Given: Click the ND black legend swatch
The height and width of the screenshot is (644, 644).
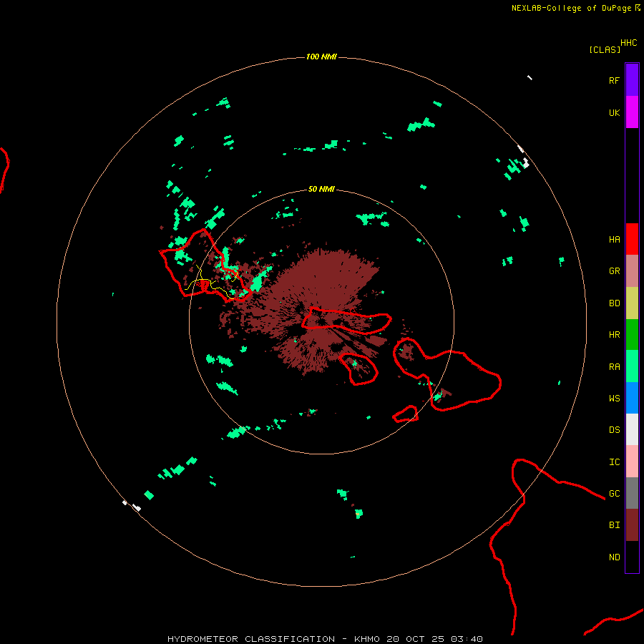Looking at the screenshot, I should pyautogui.click(x=632, y=557).
